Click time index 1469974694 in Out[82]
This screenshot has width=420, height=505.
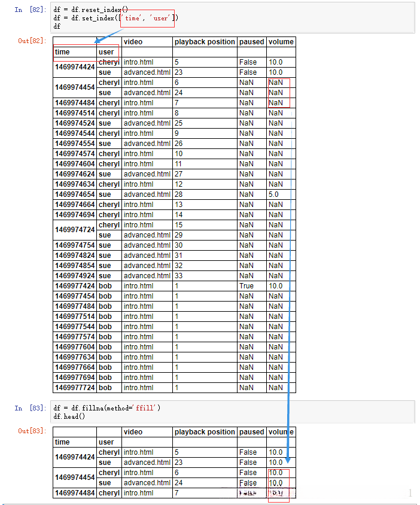click(75, 215)
